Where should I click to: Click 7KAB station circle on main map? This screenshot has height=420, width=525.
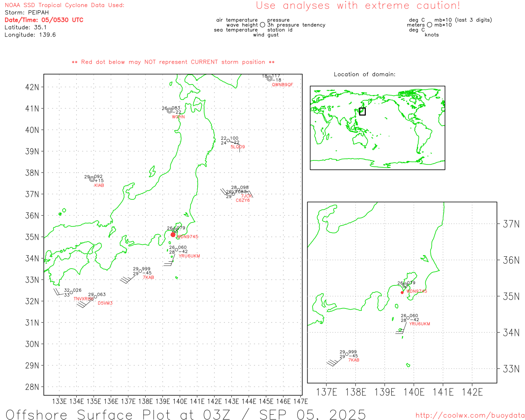[x=140, y=271]
